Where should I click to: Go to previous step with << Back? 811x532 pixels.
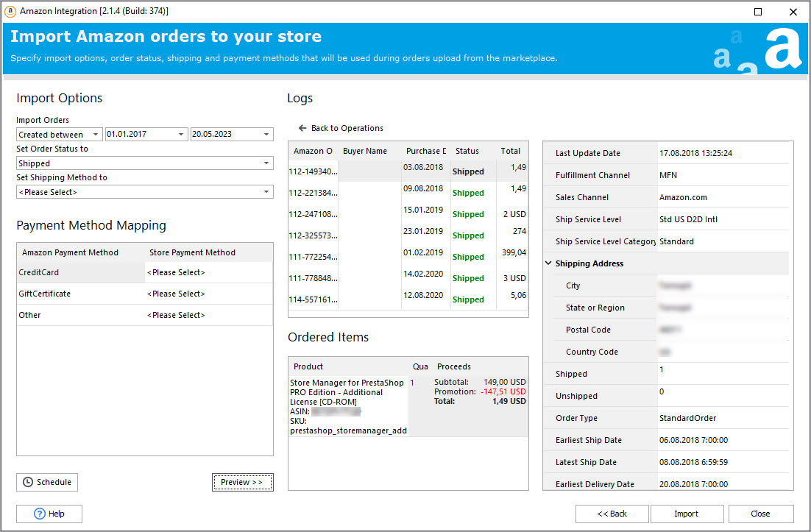click(x=612, y=514)
